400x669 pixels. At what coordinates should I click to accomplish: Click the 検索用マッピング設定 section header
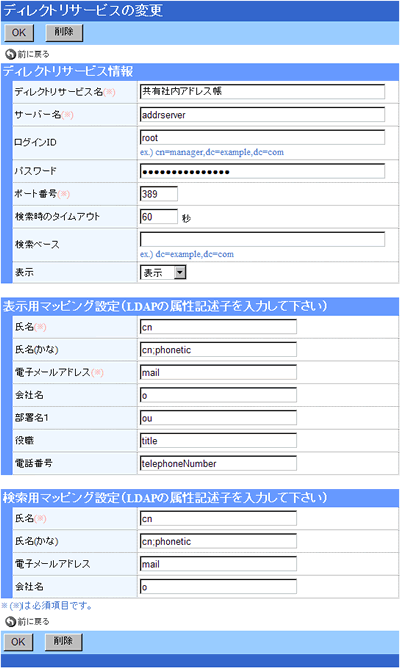[x=165, y=497]
